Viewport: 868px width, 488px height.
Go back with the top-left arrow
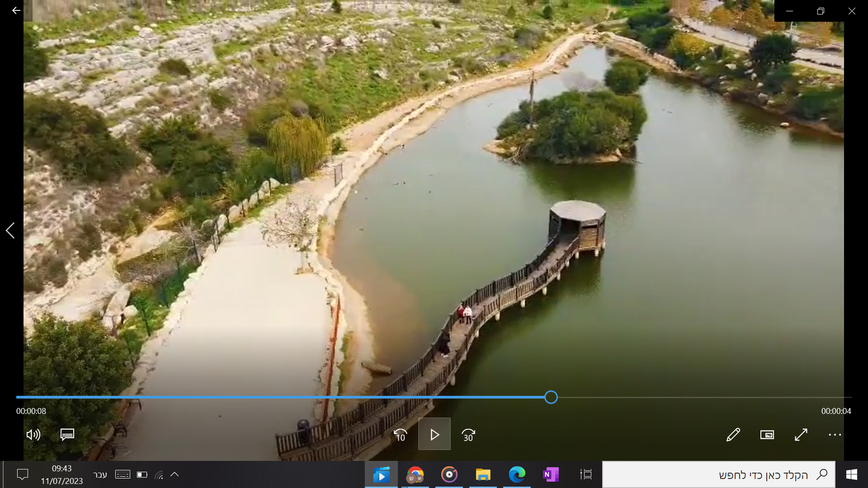click(x=16, y=10)
